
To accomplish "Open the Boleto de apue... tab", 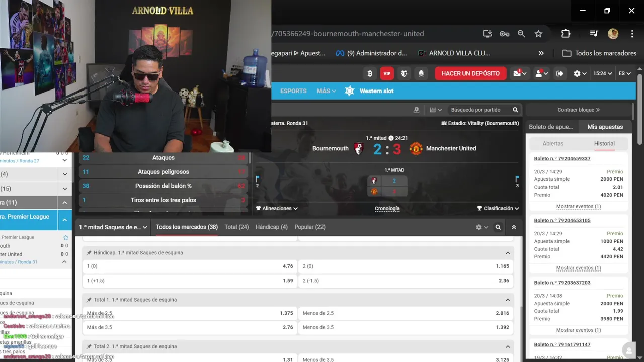I will pos(551,127).
